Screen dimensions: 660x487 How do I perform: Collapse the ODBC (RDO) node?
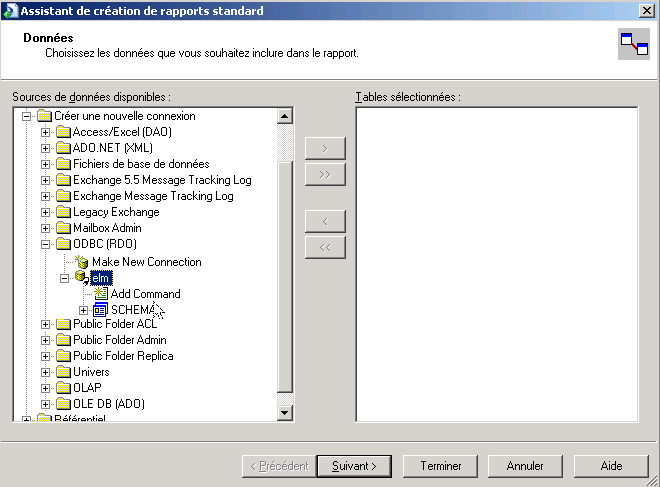[45, 244]
